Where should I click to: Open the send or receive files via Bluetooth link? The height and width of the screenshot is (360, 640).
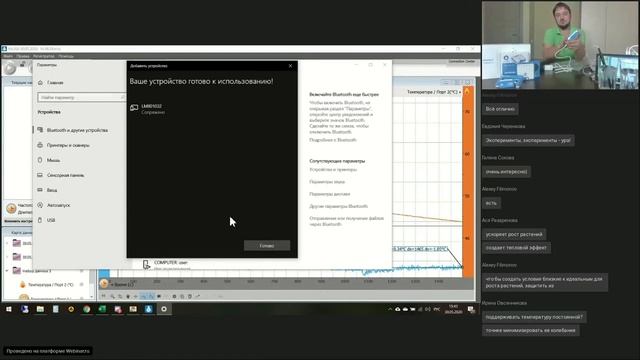click(x=347, y=221)
